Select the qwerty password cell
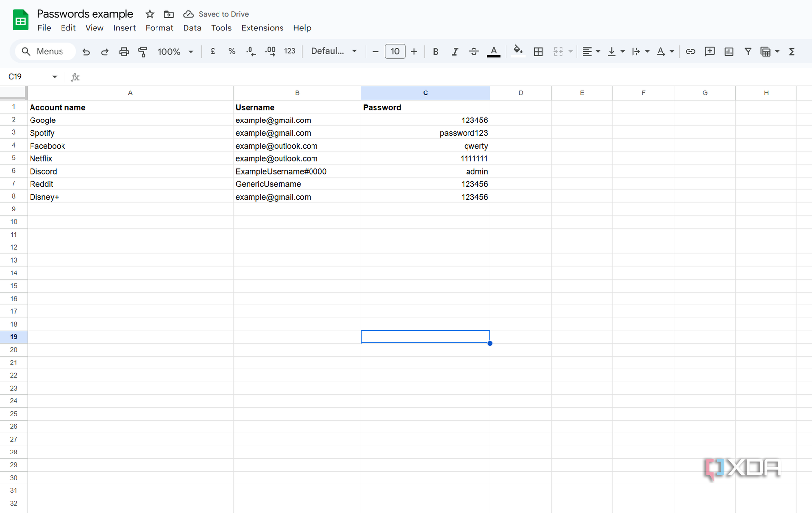This screenshot has width=812, height=513. click(425, 146)
